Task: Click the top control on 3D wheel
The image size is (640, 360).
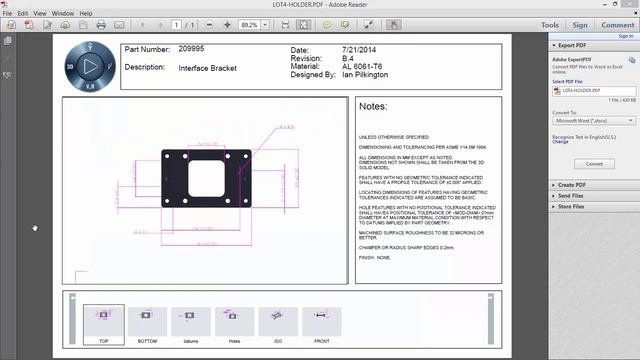Action: tap(90, 47)
